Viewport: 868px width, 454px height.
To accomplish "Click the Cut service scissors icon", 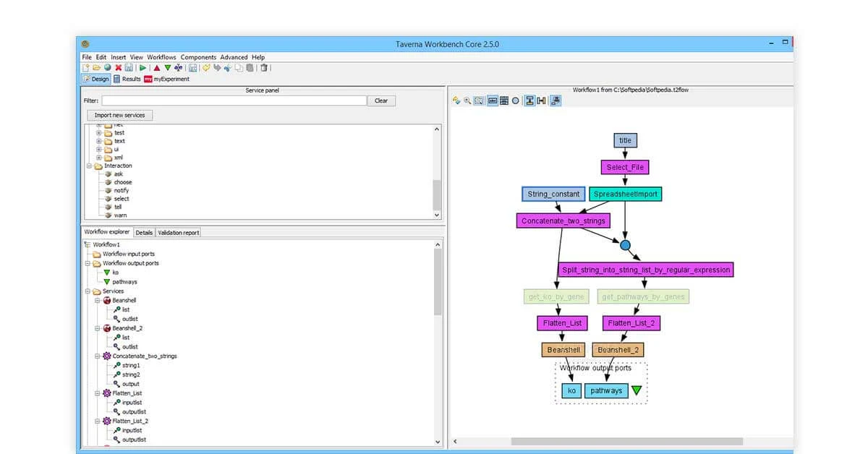I will [227, 67].
